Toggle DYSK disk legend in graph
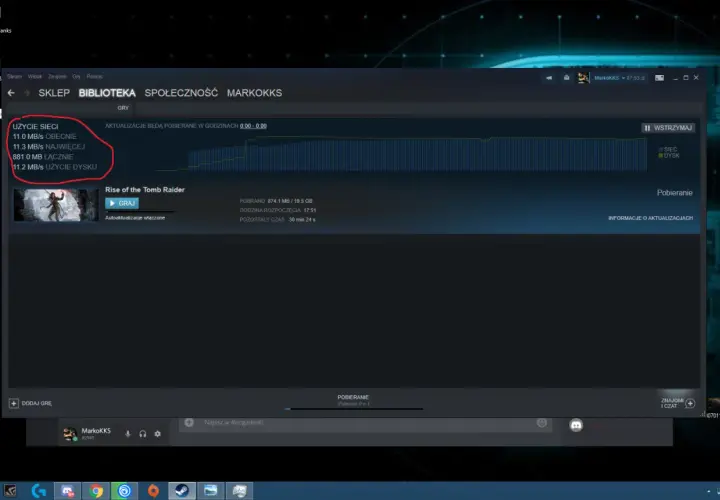720x500 pixels. (x=669, y=156)
